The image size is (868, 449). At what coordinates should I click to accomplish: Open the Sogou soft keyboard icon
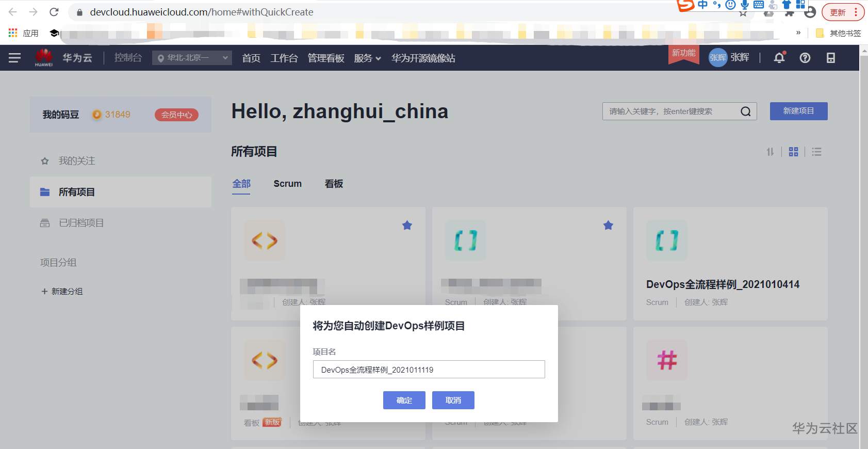[x=759, y=5]
